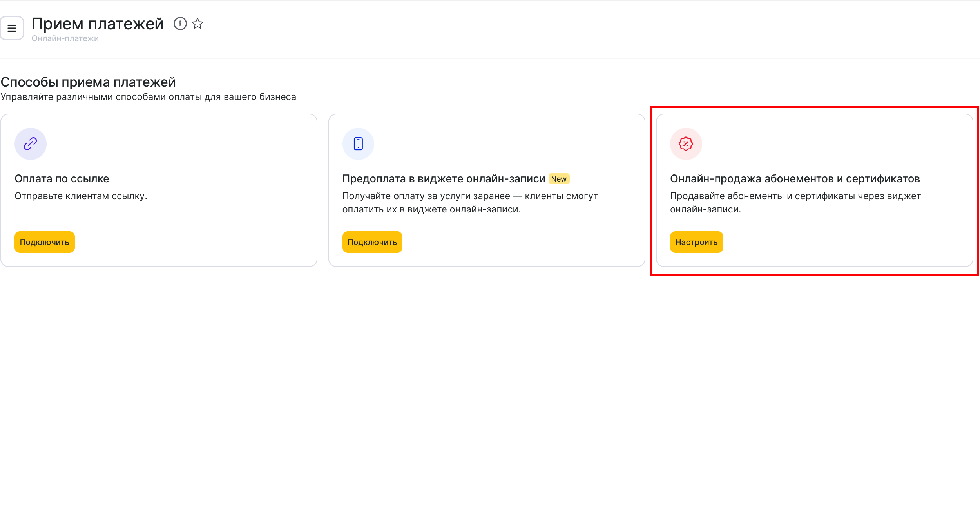This screenshot has width=980, height=512.
Task: Click the Онлайн-платежи breadcrumb subtitle
Action: click(x=65, y=39)
